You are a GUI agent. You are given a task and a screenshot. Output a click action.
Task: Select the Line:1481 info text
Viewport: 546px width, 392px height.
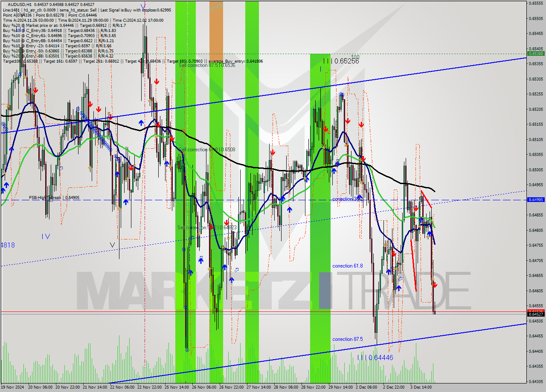(x=11, y=10)
